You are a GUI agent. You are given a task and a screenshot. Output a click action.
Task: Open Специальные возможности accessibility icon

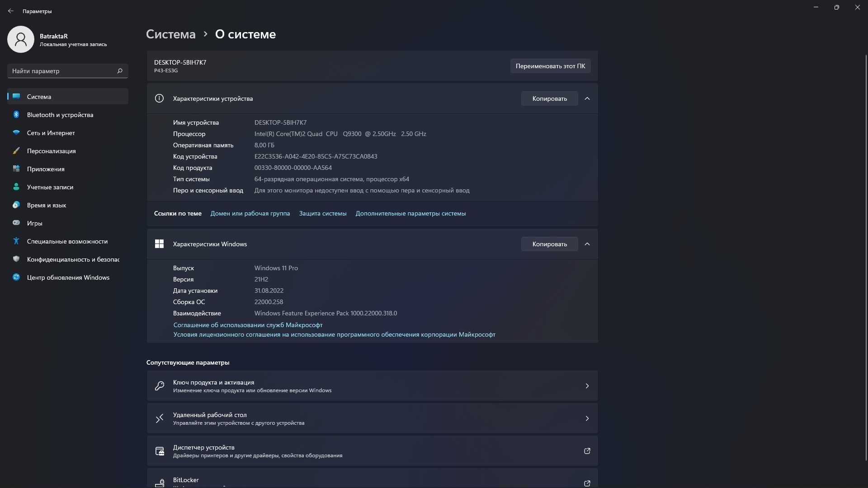pos(16,241)
